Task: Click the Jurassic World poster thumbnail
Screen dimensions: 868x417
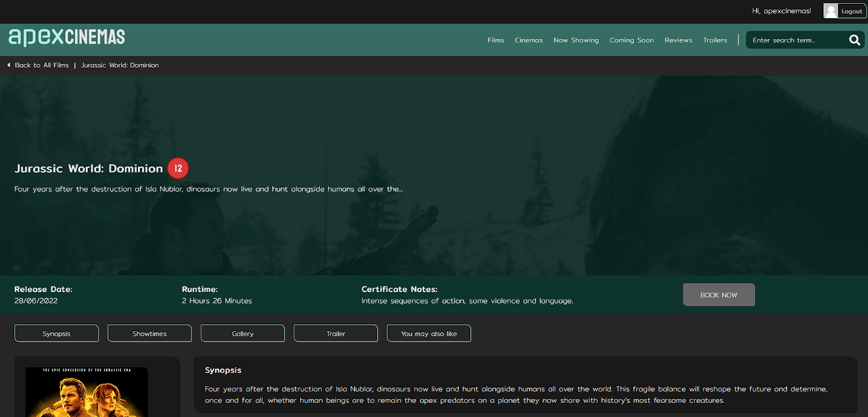Action: point(87,392)
